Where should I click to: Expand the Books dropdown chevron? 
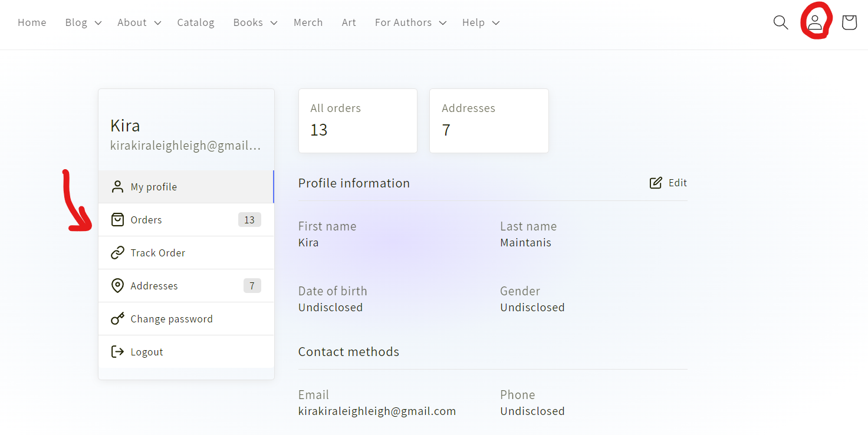274,23
